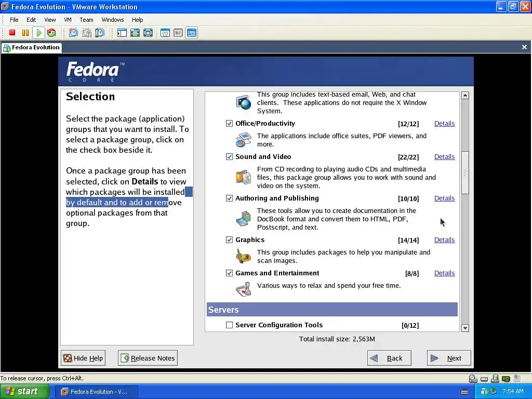This screenshot has width=532, height=399.
Task: Click the Sound and Video filmstrip icon
Action: coord(244,177)
